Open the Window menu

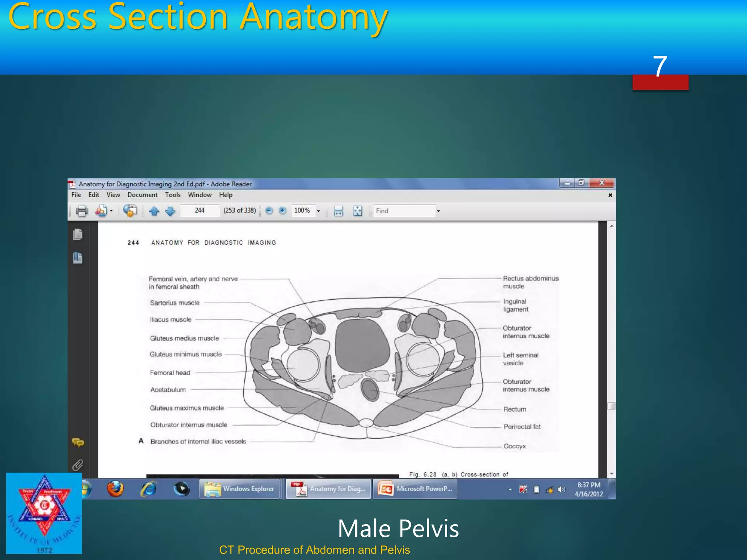[x=200, y=195]
